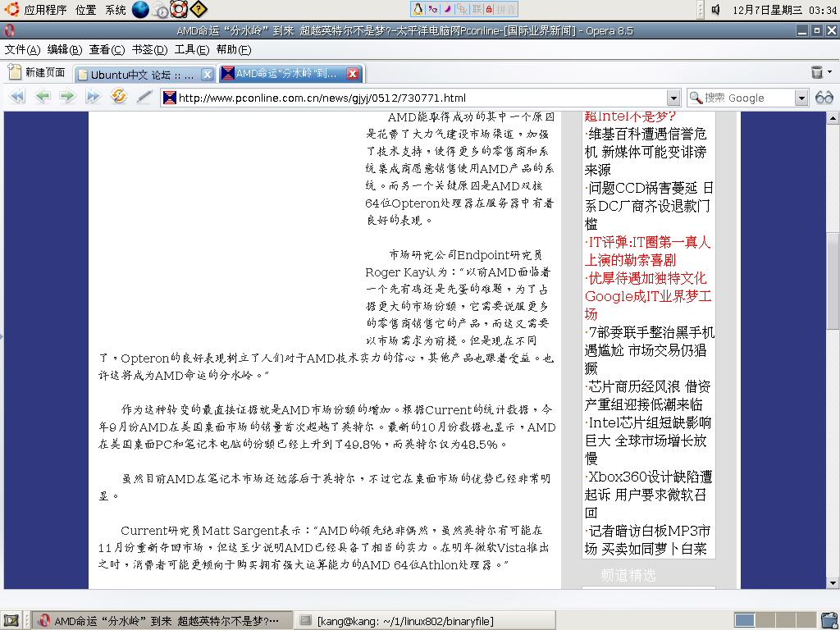Click the Rewind navigation icon
Image resolution: width=840 pixels, height=630 pixels.
coord(18,97)
